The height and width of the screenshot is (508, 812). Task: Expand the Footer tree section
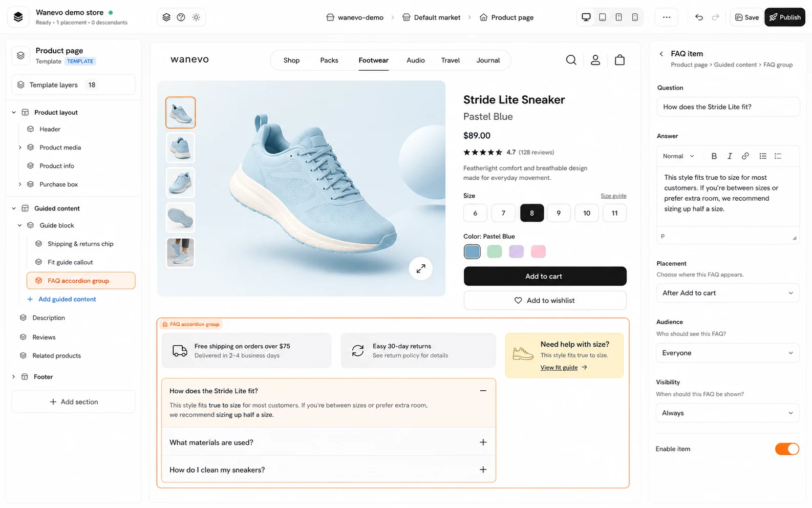(x=14, y=377)
